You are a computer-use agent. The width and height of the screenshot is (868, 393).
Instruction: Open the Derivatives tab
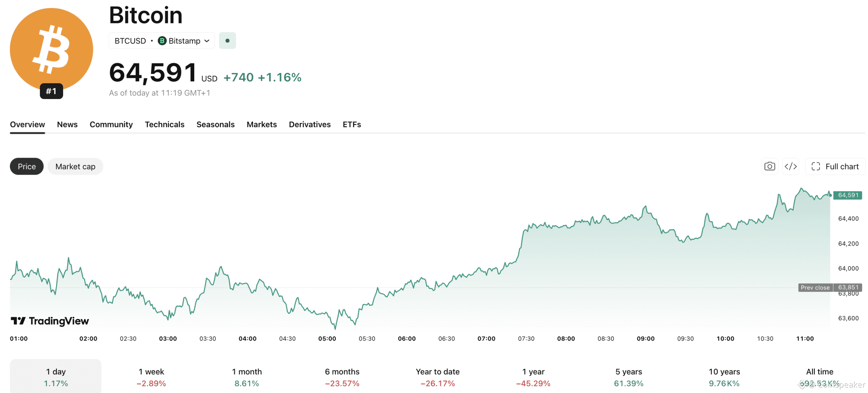click(310, 124)
